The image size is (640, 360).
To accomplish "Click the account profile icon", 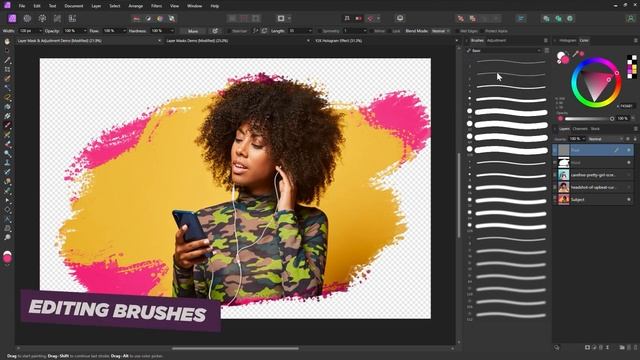I will pyautogui.click(x=631, y=18).
